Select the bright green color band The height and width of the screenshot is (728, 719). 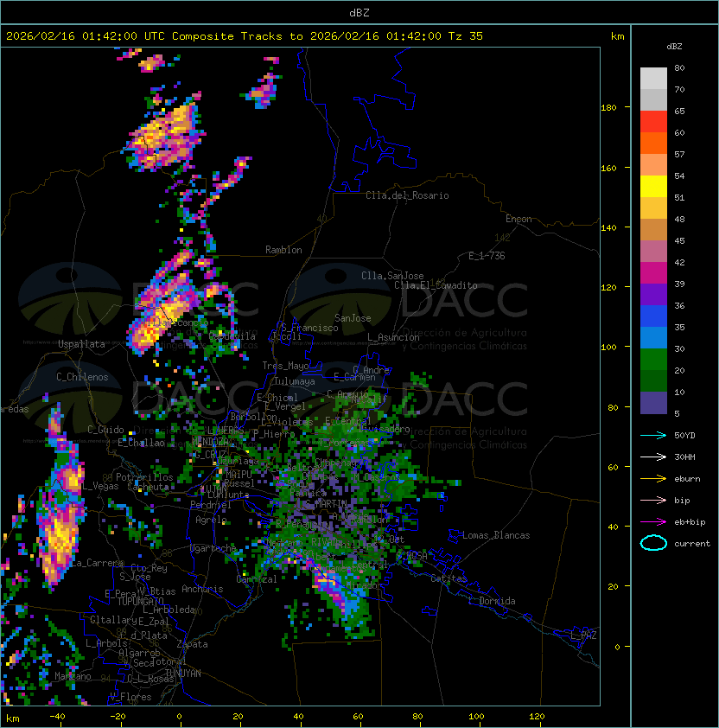[653, 360]
